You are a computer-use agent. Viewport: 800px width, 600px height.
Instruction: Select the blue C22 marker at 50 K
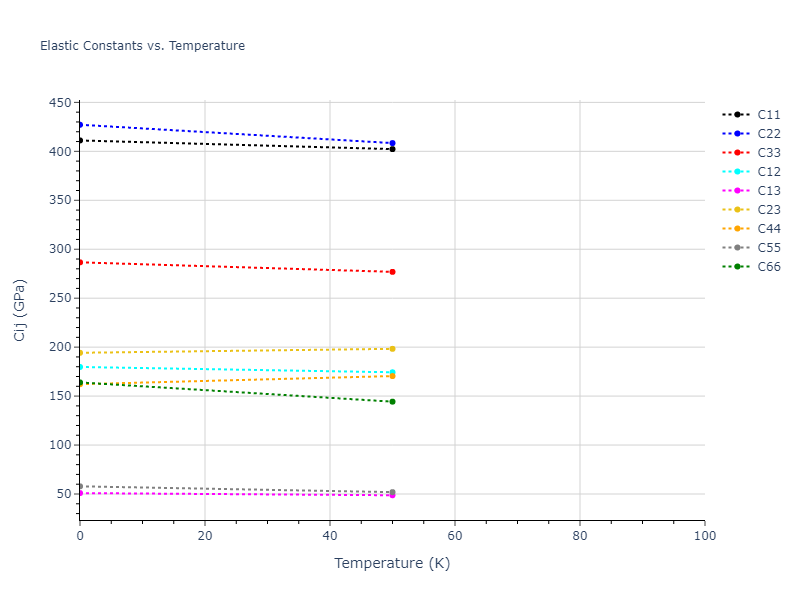(392, 143)
